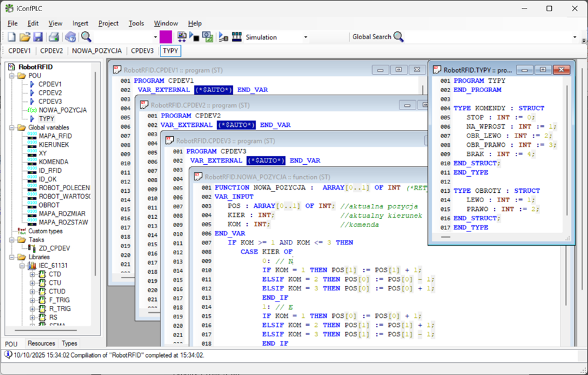Click the Print toolbar icon
Screen dimensions: 588x375
[x=54, y=37]
